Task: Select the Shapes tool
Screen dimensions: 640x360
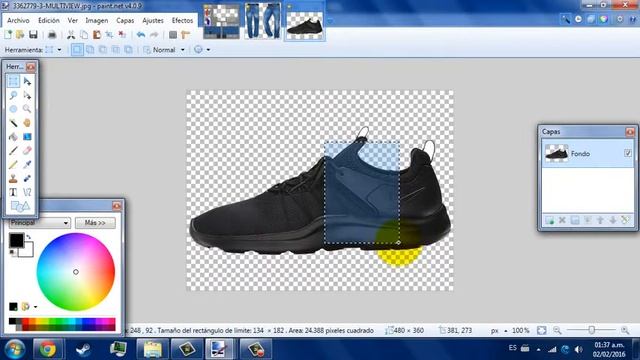Action: [x=20, y=207]
